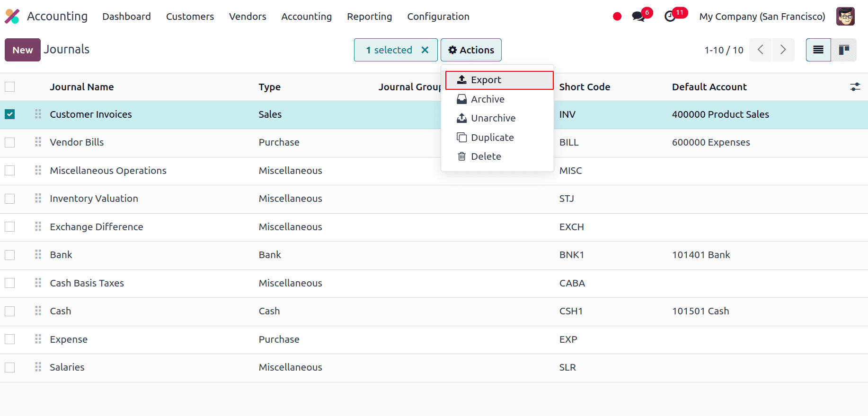Screen dimensions: 868x416
Task: Collapse the Actions dropdown
Action: click(x=471, y=50)
